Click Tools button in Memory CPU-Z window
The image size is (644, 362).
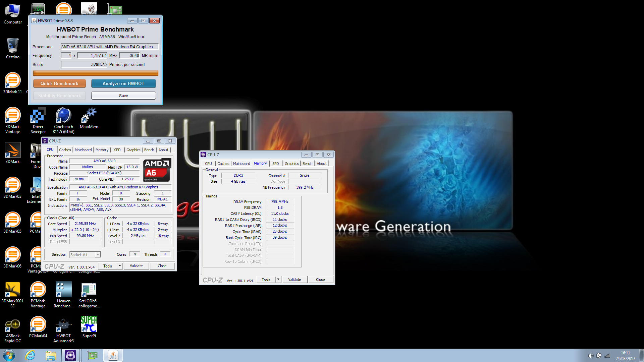[266, 280]
